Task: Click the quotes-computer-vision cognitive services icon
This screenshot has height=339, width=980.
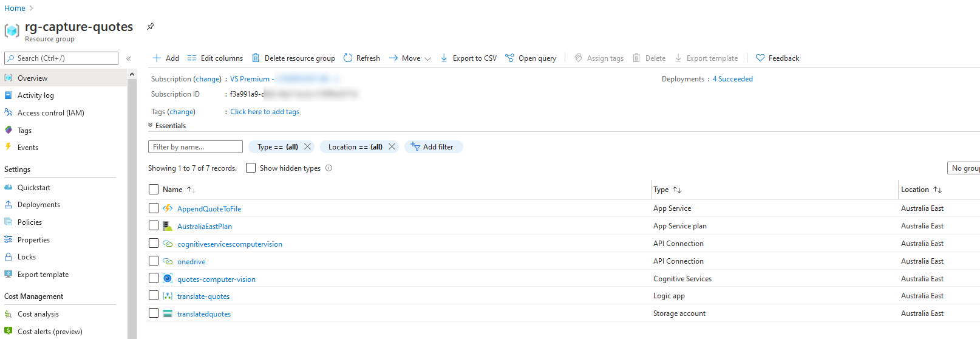Action: [168, 278]
